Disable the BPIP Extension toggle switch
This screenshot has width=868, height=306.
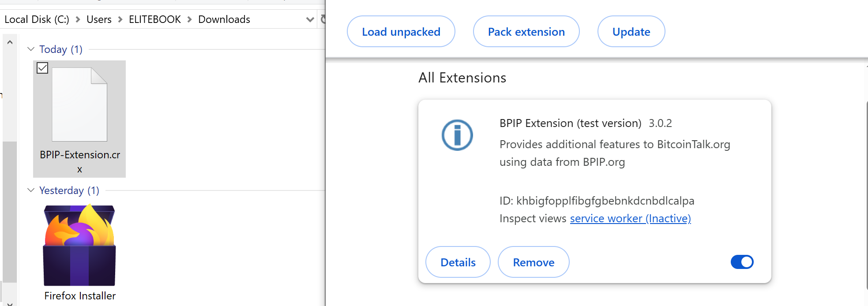tap(742, 262)
